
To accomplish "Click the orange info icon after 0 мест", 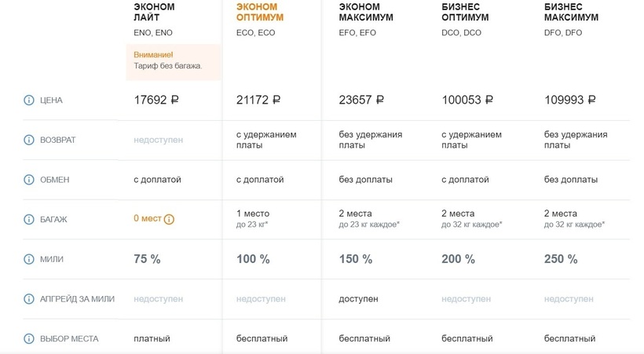I will click(x=169, y=220).
